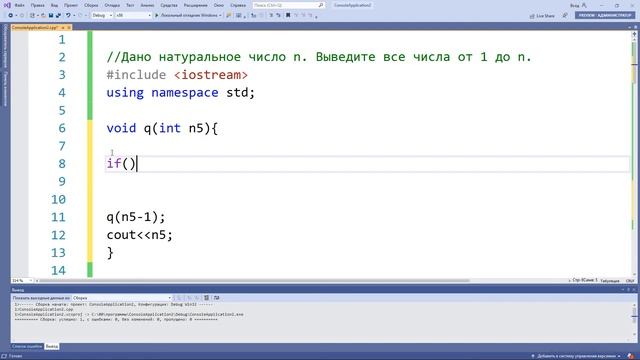This screenshot has width=640, height=360.
Task: Open the x86 platform dropdown
Action: (x=133, y=16)
